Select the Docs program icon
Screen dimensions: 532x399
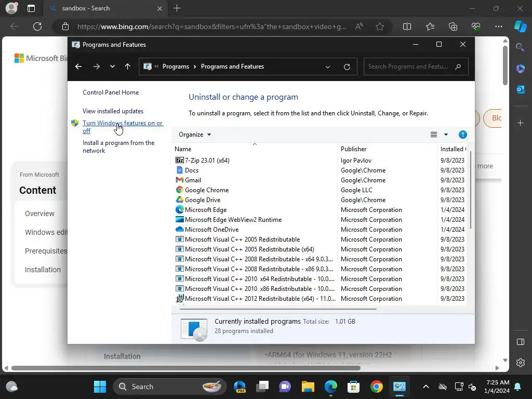[179, 170]
